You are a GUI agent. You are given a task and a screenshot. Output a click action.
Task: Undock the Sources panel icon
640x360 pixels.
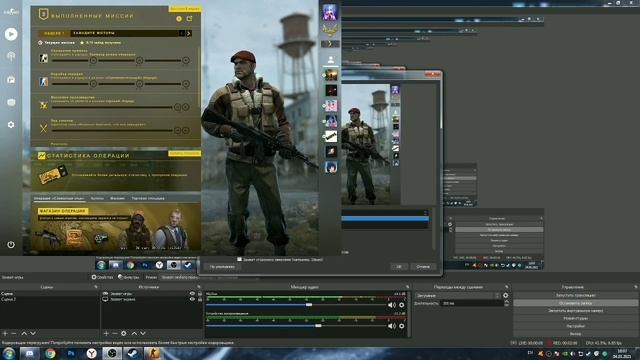coord(199,287)
